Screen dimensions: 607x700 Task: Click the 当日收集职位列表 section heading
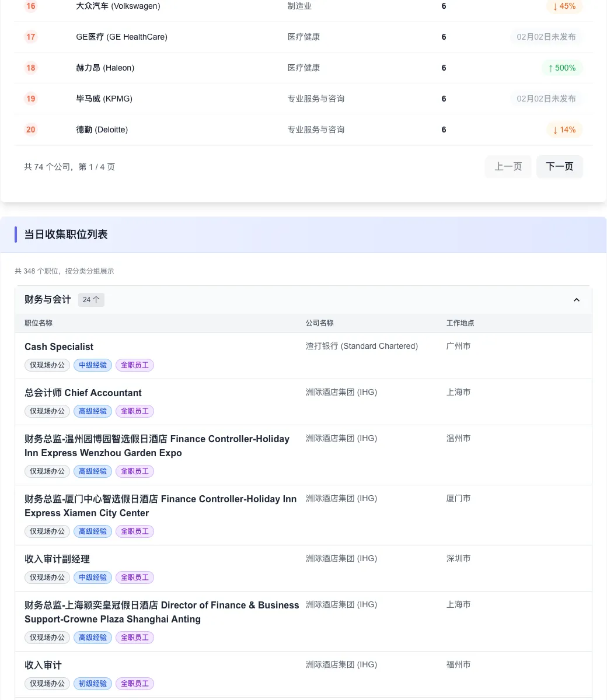pyautogui.click(x=66, y=235)
